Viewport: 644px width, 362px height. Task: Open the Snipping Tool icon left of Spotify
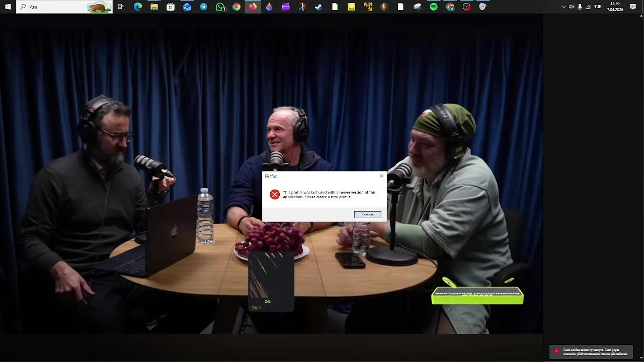coord(417,7)
